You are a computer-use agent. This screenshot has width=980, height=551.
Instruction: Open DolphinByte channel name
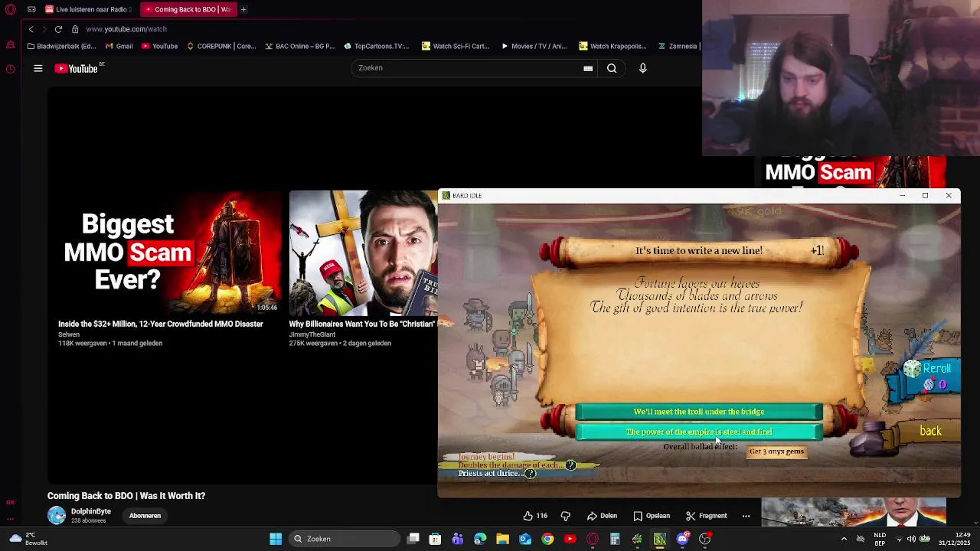(x=91, y=511)
